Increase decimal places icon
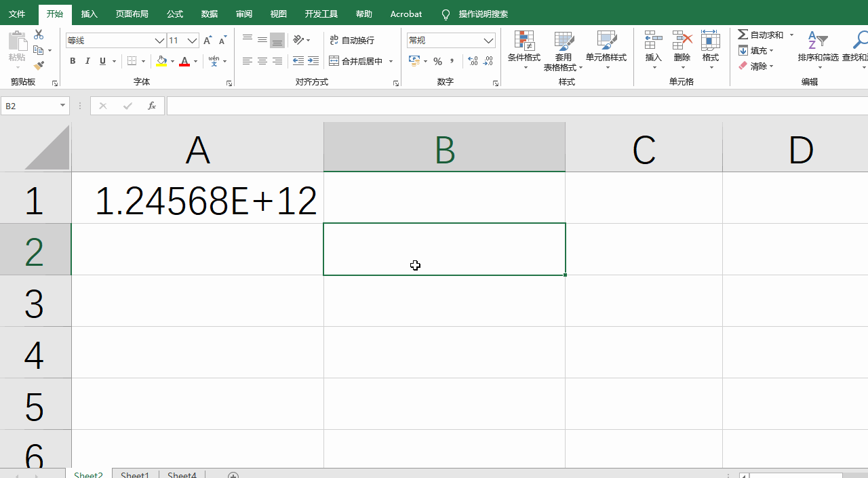The height and width of the screenshot is (478, 868). (473, 61)
